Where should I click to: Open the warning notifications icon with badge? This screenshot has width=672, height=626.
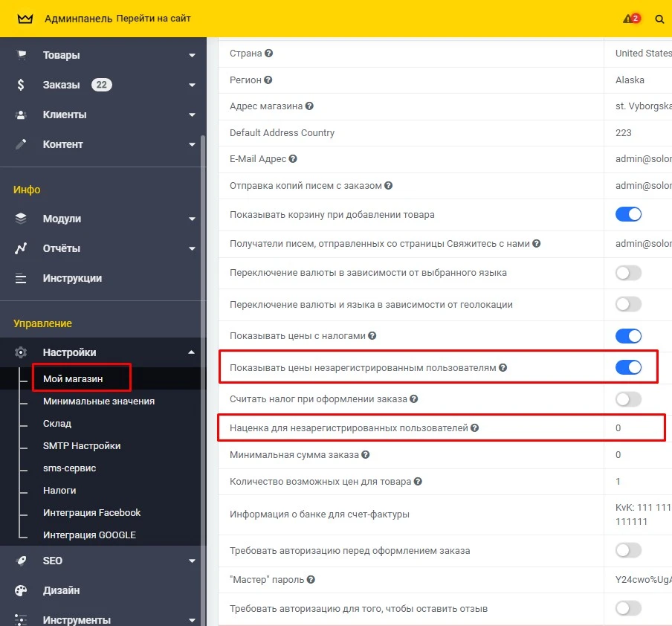click(630, 19)
